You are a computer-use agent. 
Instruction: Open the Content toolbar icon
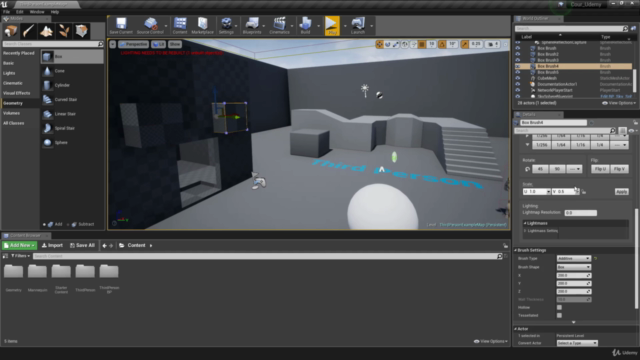[180, 25]
